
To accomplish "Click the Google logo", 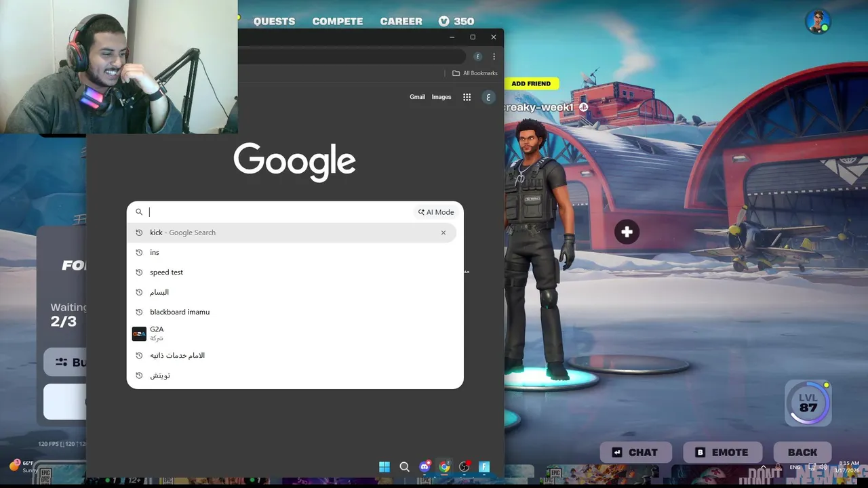I will 295,162.
